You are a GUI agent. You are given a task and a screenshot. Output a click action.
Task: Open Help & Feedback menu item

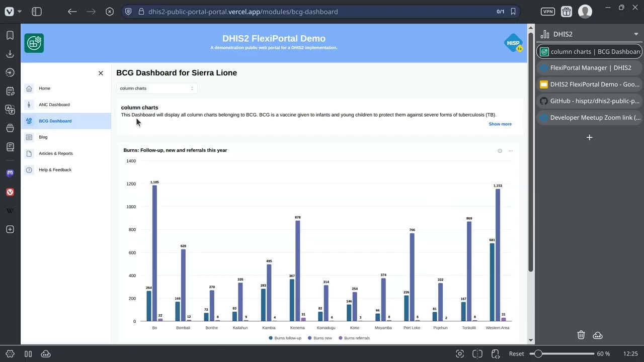pos(66,170)
